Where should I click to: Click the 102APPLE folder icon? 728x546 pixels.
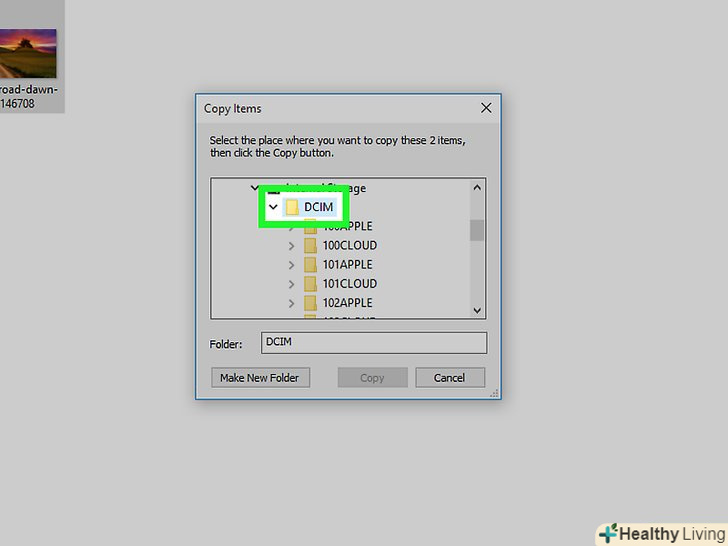pyautogui.click(x=310, y=303)
